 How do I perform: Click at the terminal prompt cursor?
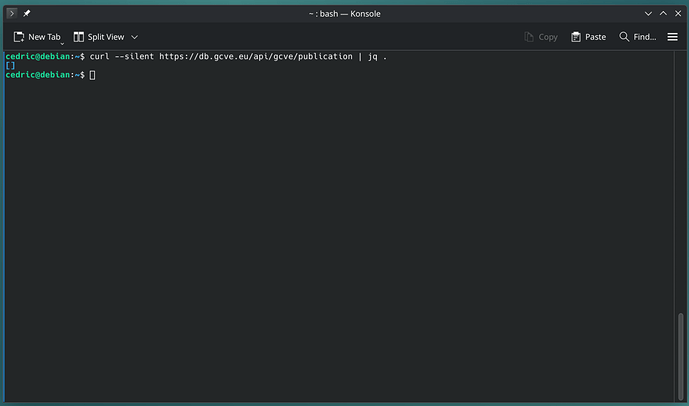pos(92,75)
